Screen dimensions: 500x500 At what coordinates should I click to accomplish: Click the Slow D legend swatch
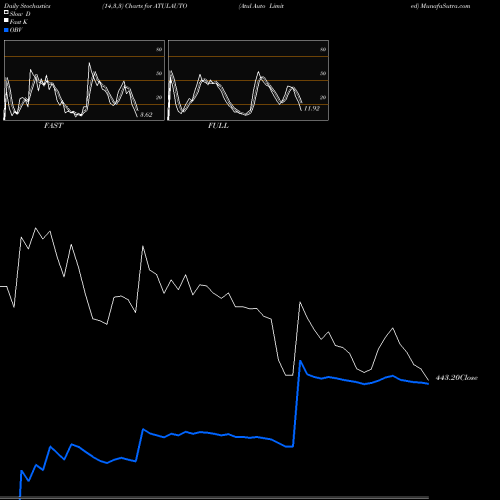pos(6,13)
